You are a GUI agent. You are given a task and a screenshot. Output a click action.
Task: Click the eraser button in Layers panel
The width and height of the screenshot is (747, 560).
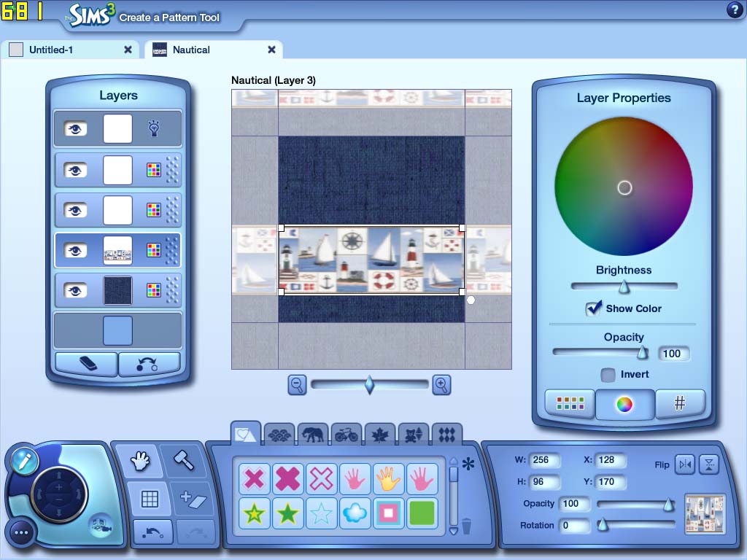click(86, 364)
